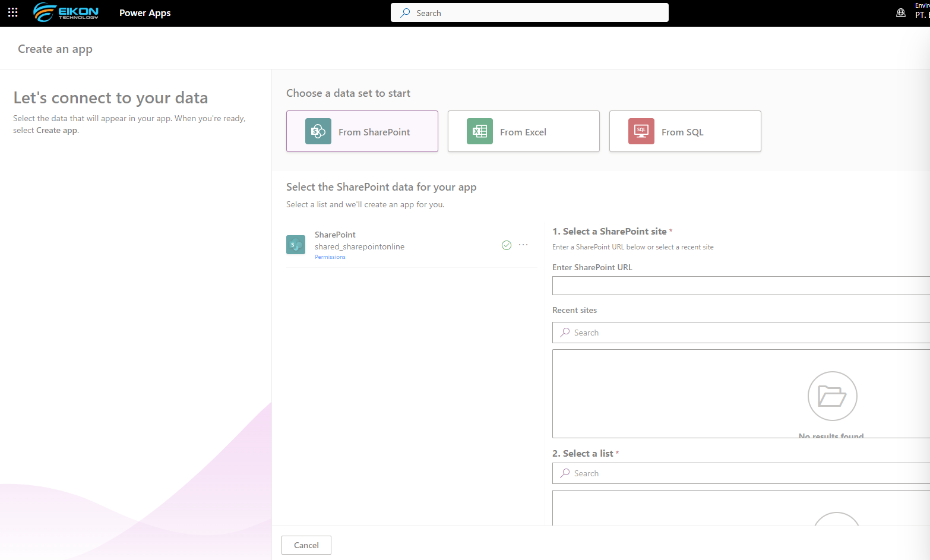Choose the From SQL data set

click(x=685, y=131)
